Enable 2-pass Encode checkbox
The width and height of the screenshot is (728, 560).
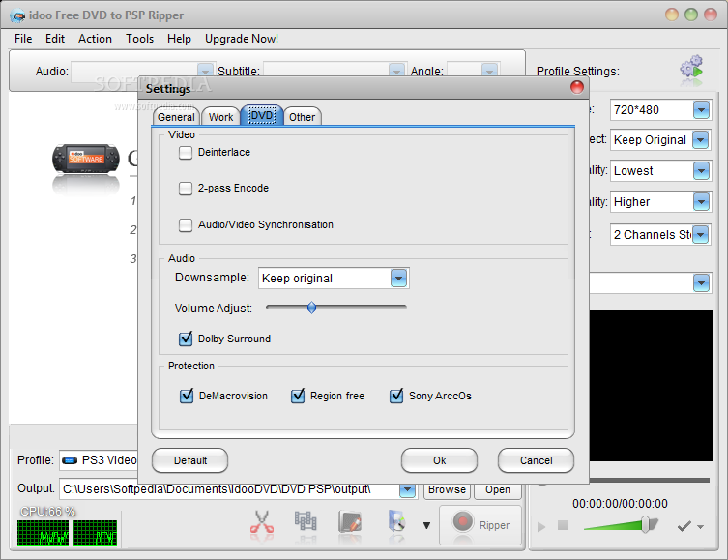tap(186, 188)
